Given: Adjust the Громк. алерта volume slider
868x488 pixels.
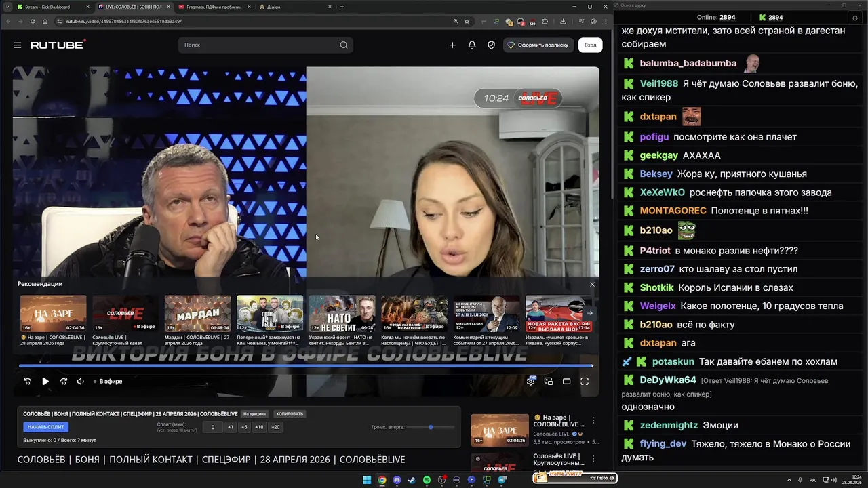Looking at the screenshot, I should point(431,427).
